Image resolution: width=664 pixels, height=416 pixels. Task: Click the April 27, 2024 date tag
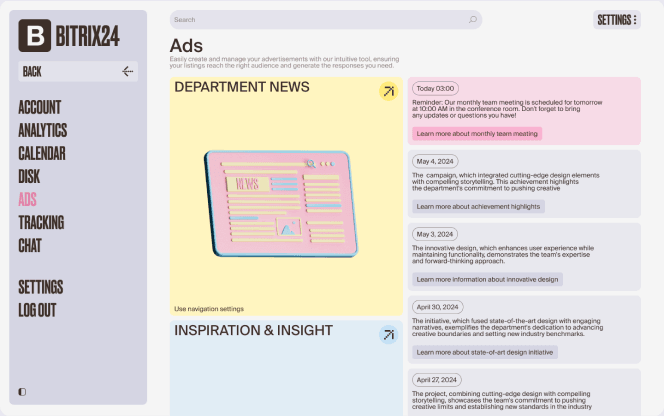point(437,380)
